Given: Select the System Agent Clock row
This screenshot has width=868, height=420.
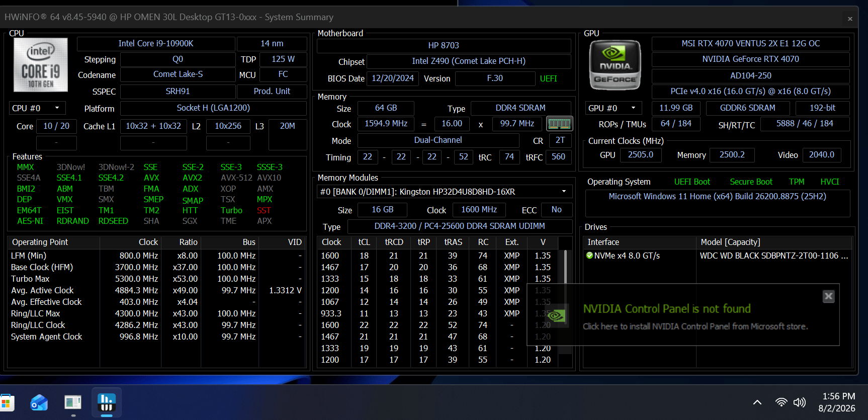Looking at the screenshot, I should coord(156,337).
